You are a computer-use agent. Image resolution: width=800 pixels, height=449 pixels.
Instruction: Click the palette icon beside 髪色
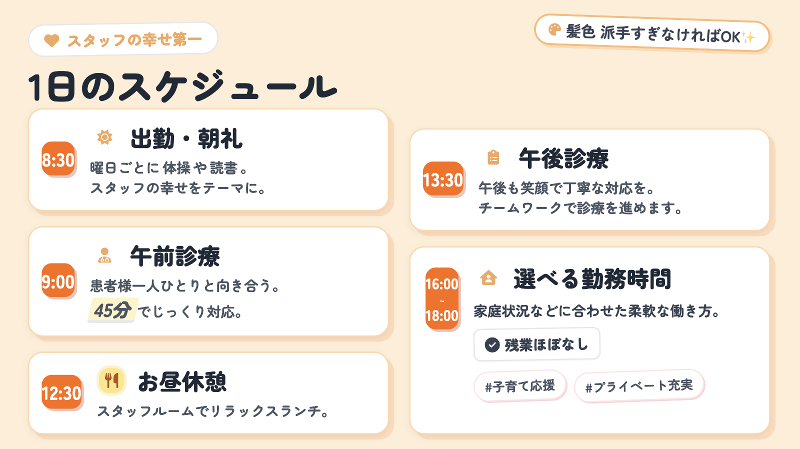pos(552,32)
